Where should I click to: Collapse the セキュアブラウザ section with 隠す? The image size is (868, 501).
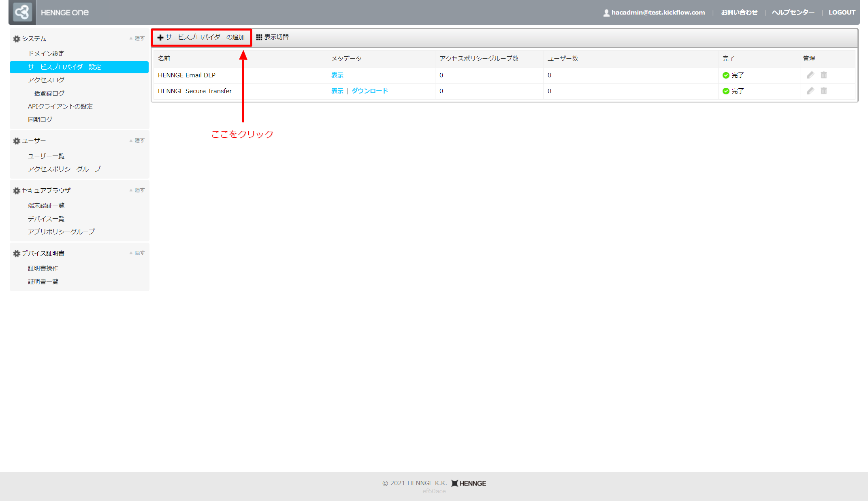click(137, 190)
